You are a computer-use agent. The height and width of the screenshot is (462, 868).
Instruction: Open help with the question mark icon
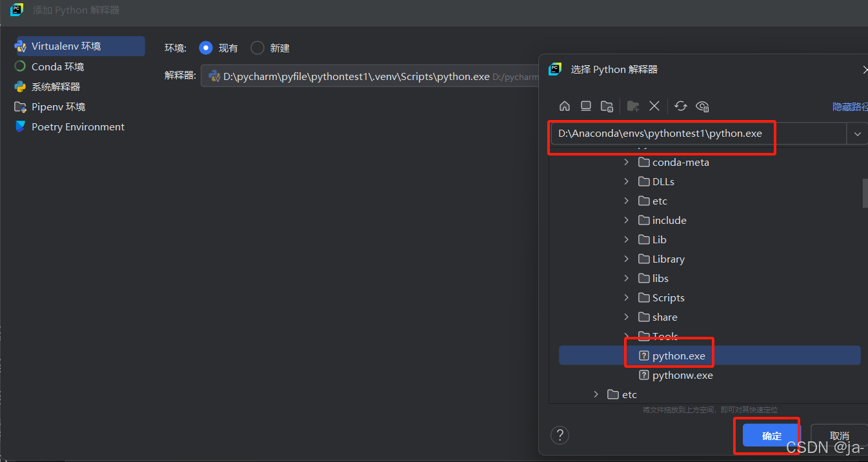pos(560,435)
